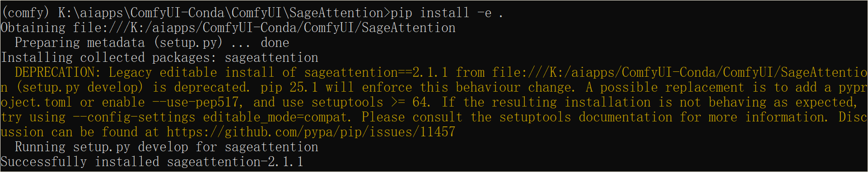Click the word done after metadata
The height and width of the screenshot is (172, 868).
[x=275, y=43]
